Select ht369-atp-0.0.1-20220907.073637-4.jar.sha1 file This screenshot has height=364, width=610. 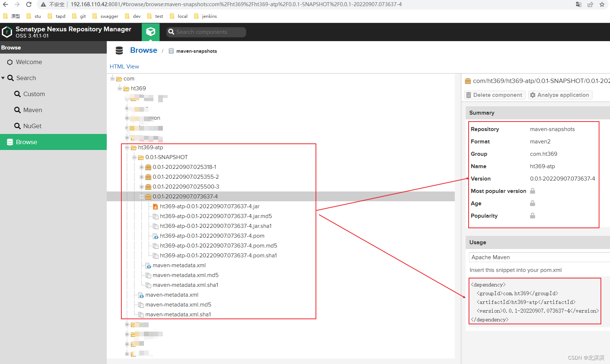(x=216, y=226)
